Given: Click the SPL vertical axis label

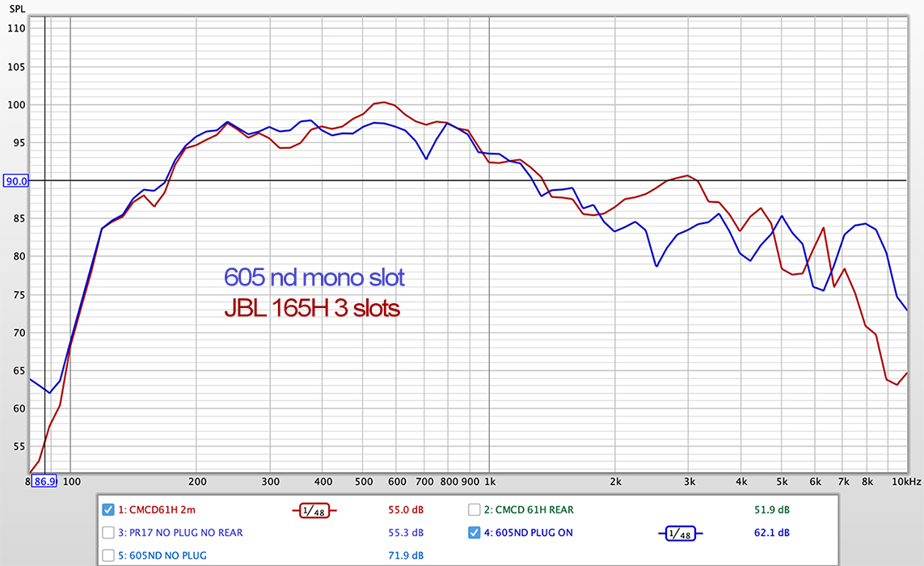Looking at the screenshot, I should click(17, 9).
